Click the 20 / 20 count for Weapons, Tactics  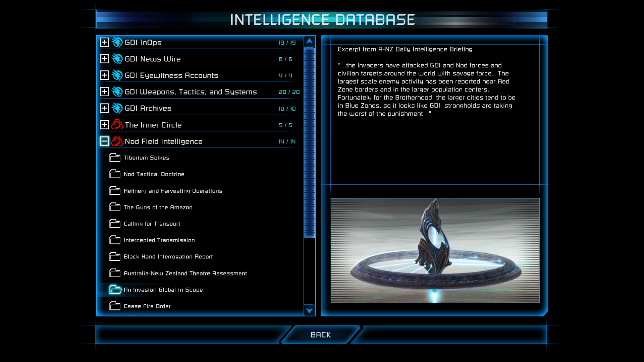coord(289,92)
